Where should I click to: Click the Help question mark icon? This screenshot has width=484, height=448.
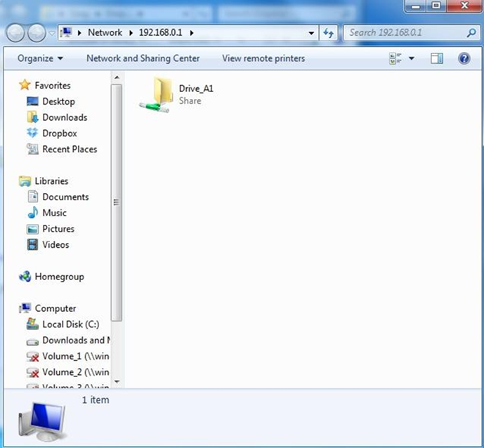pos(464,59)
